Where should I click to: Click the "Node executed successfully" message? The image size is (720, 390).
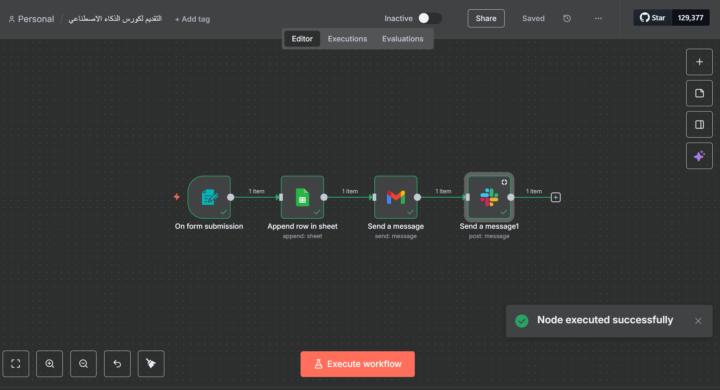tap(605, 320)
